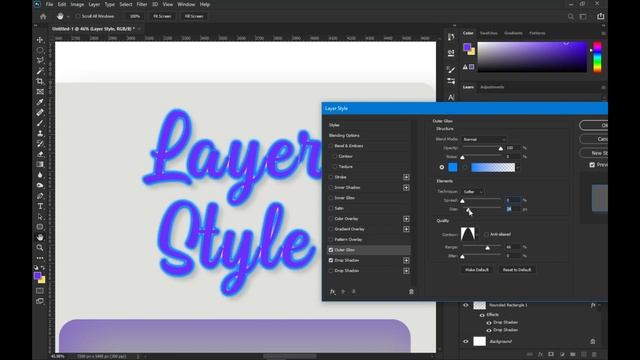
Task: Select the Horizontal Type tool
Action: click(40, 206)
